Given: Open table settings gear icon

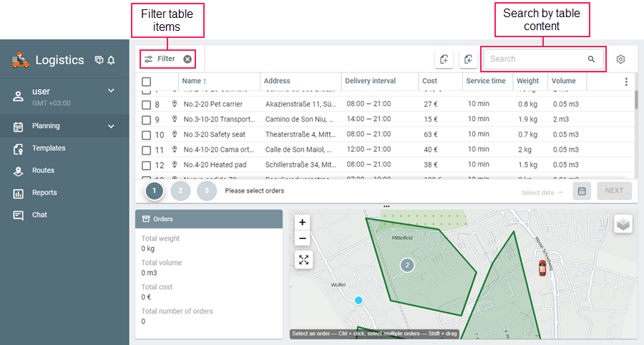Looking at the screenshot, I should (x=620, y=59).
